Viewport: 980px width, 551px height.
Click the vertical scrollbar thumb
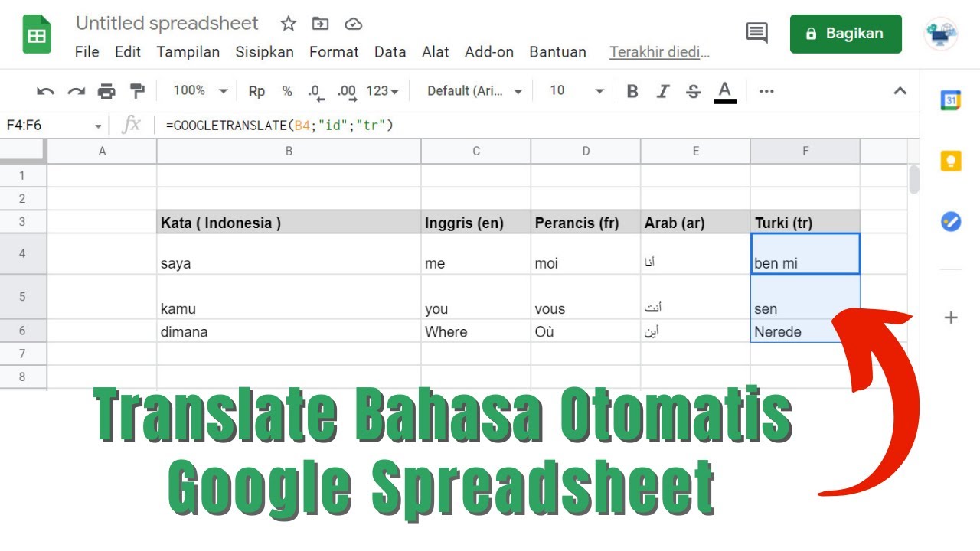(914, 178)
